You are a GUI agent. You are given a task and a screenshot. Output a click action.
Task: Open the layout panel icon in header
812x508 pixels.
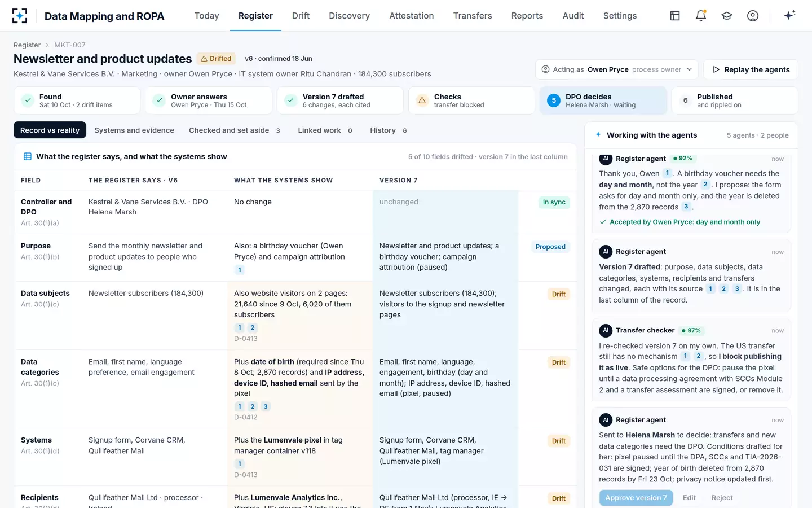675,16
